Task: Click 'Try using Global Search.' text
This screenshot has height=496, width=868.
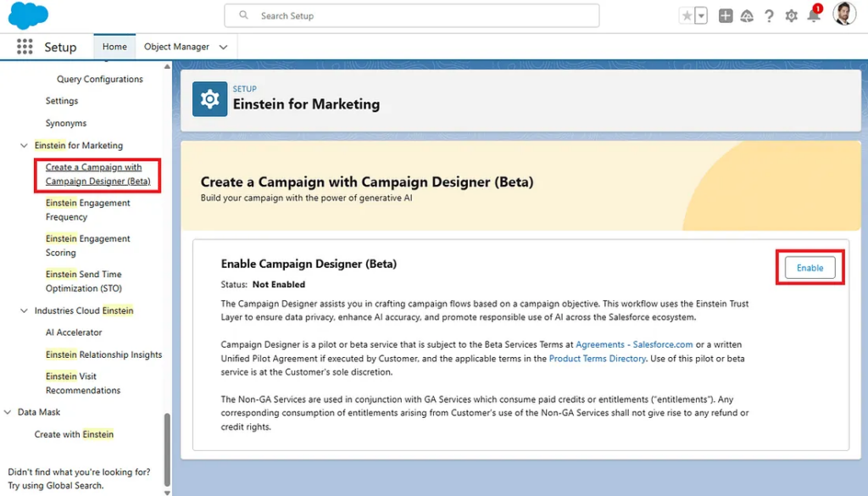Action: point(55,486)
